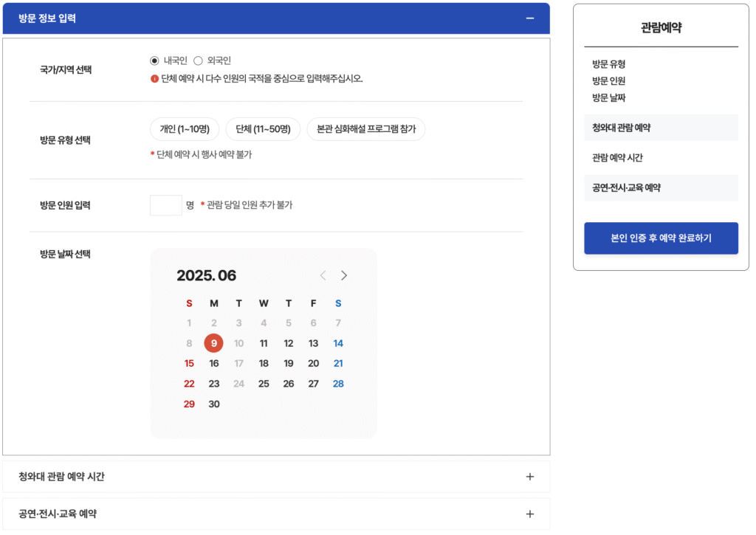Click 공연·전시·교육 예약 in sidebar summary

pos(661,188)
